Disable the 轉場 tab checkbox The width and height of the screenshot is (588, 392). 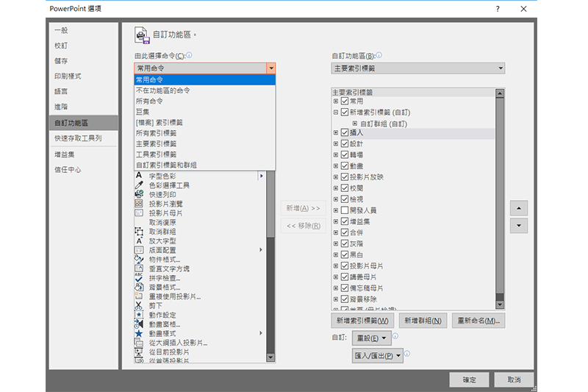[345, 154]
